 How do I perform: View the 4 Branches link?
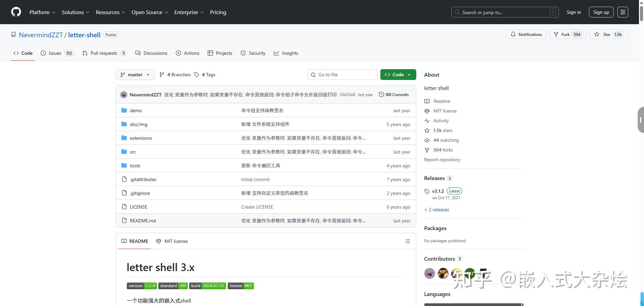pos(175,75)
